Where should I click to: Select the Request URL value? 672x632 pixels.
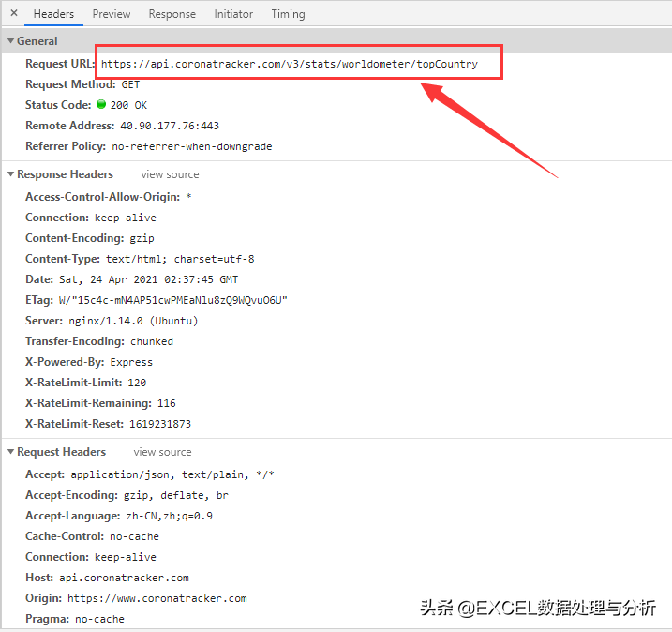pos(290,64)
